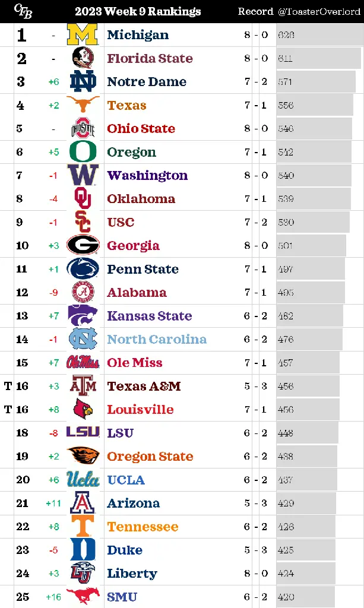Click Arizona's +11 rank change
The image size is (364, 608).
pos(53,503)
